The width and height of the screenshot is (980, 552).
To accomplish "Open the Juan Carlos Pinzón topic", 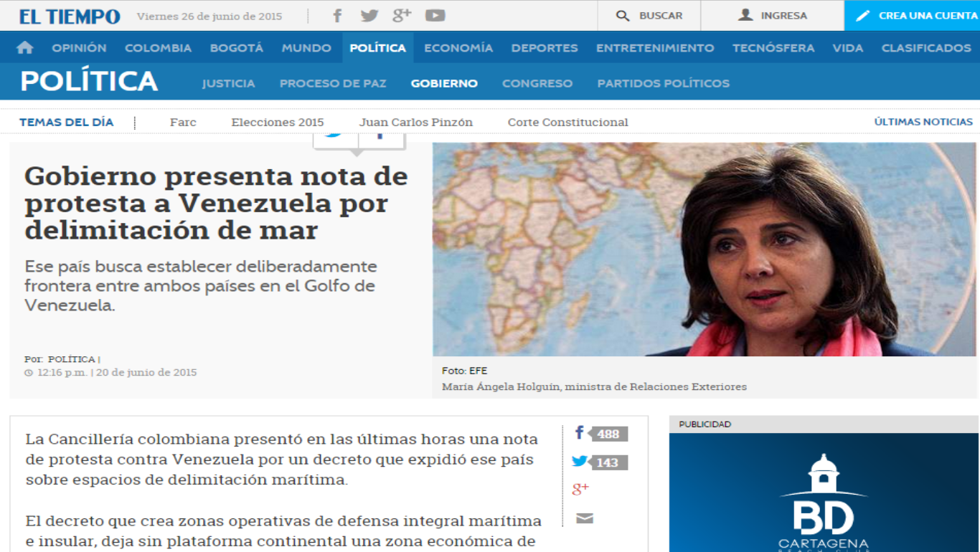I will coord(416,123).
